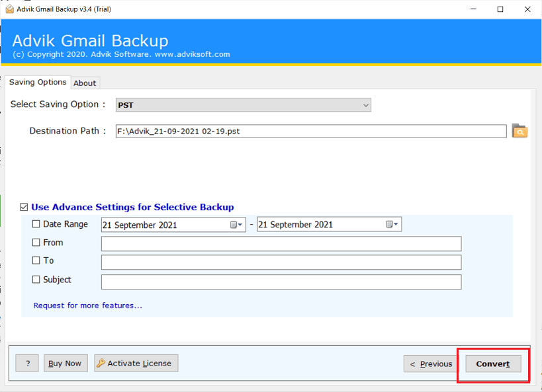Image resolution: width=542 pixels, height=392 pixels.
Task: Switch to the About tab
Action: (85, 83)
